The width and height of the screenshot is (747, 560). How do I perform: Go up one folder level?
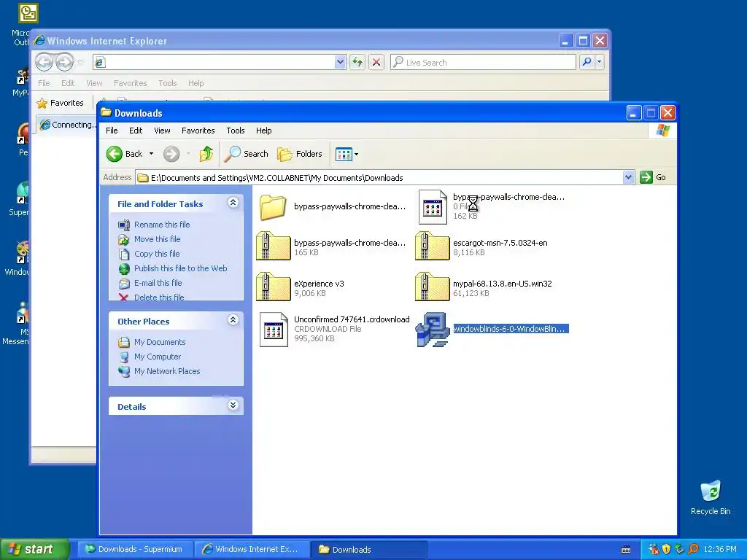tap(206, 154)
